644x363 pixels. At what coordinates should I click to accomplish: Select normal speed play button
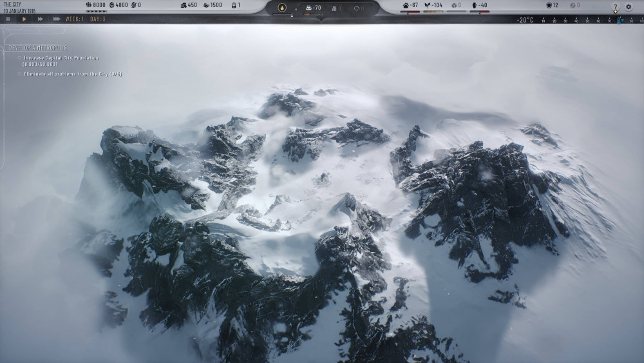pos(24,19)
